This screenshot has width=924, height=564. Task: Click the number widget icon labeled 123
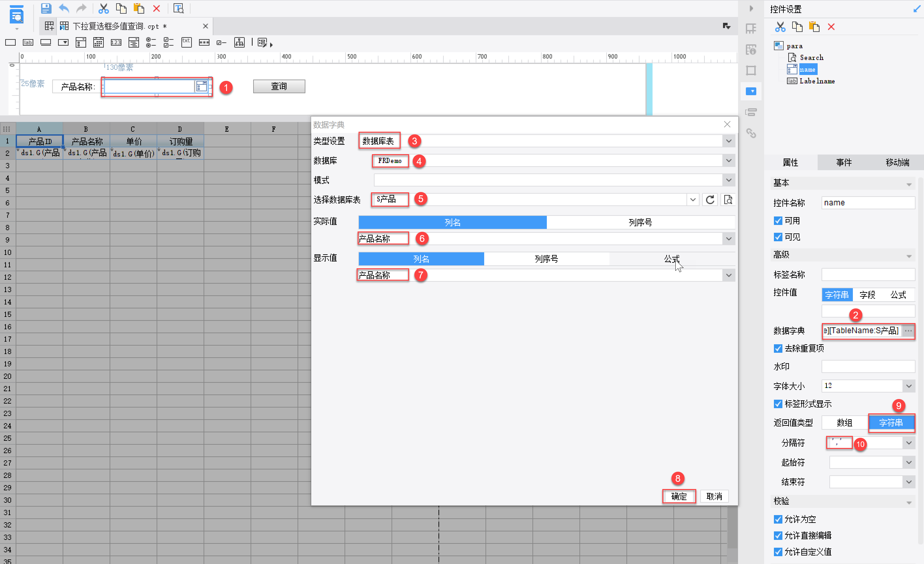[116, 42]
